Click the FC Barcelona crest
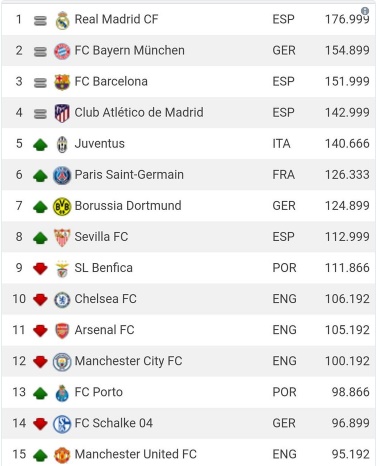 62,82
